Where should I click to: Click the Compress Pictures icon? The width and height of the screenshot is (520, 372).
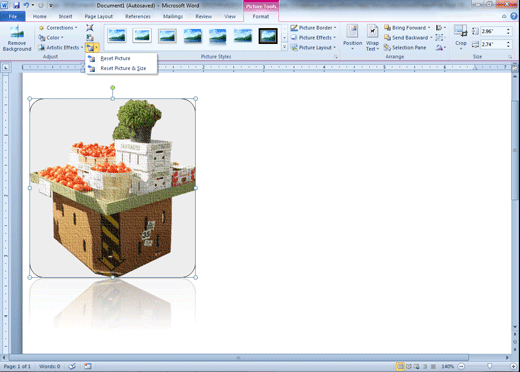pyautogui.click(x=90, y=28)
